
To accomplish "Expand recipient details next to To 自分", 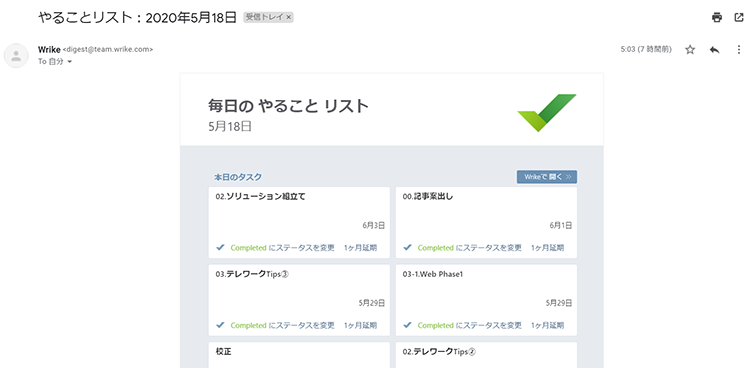I will (x=70, y=62).
